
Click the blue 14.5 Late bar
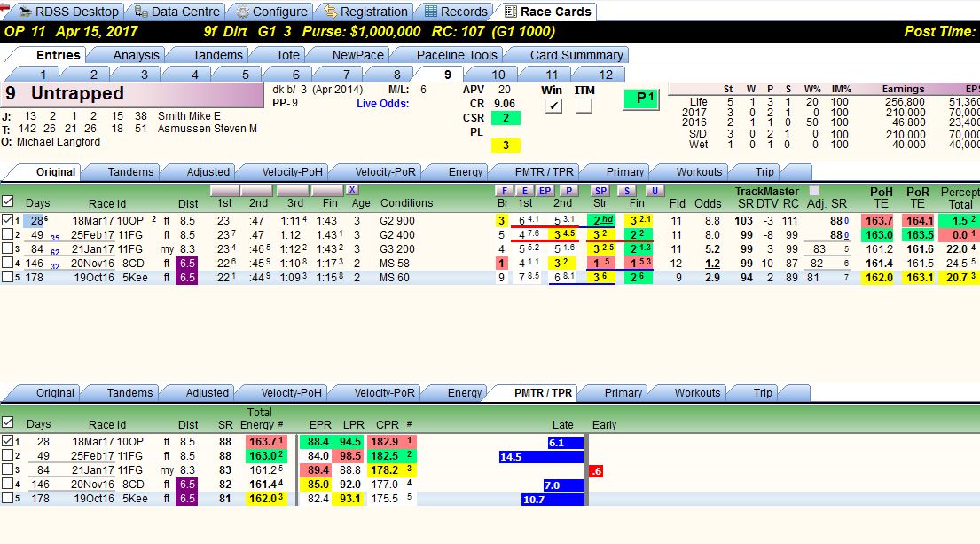coord(541,457)
